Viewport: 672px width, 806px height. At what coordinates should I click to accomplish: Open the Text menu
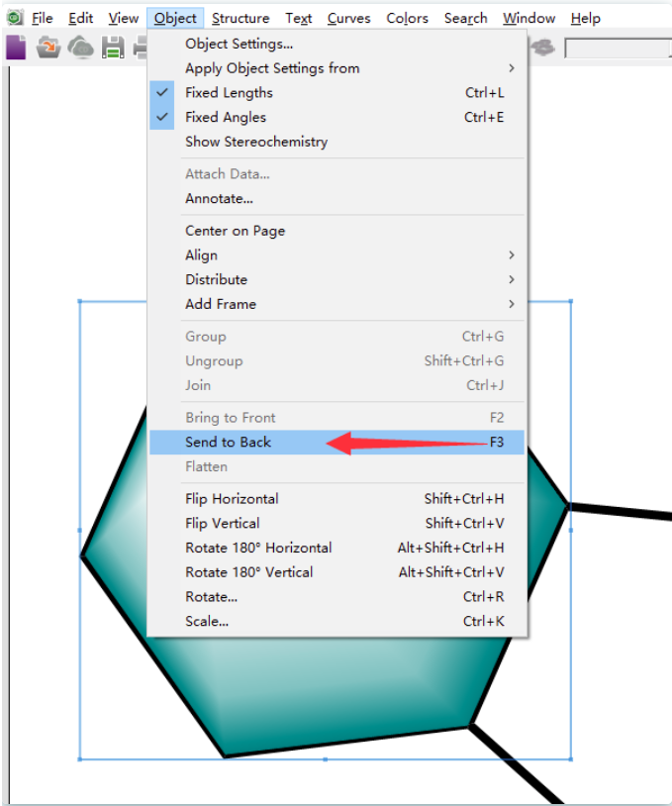tap(299, 19)
